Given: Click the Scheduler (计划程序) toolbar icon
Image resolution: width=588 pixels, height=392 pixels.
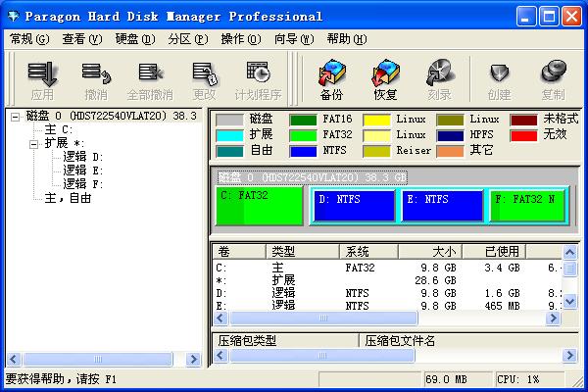Looking at the screenshot, I should point(258,77).
